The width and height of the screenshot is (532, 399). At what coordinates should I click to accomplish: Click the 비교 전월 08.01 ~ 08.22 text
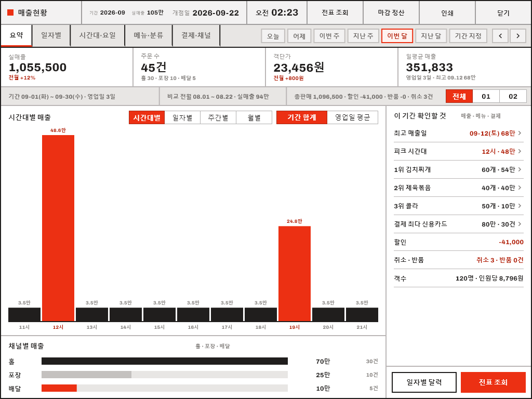[x=218, y=97]
